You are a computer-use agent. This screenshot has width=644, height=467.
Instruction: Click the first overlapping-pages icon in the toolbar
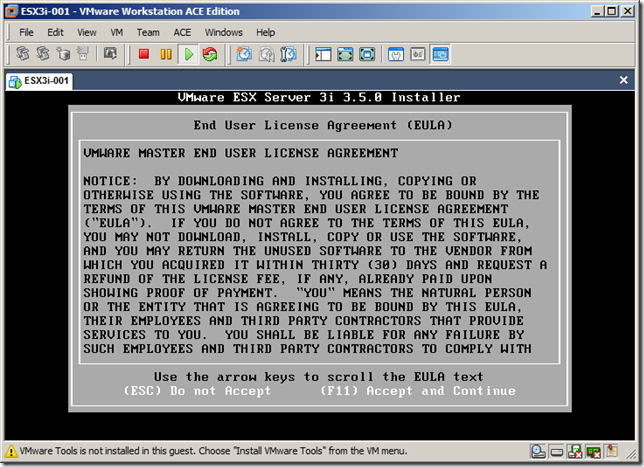[23, 54]
